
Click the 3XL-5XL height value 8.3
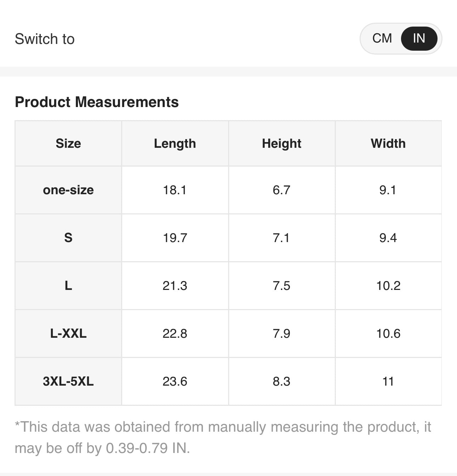(282, 381)
